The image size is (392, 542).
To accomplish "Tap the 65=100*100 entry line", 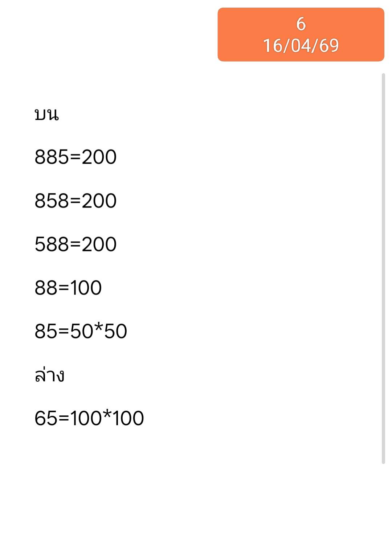I will tap(89, 418).
